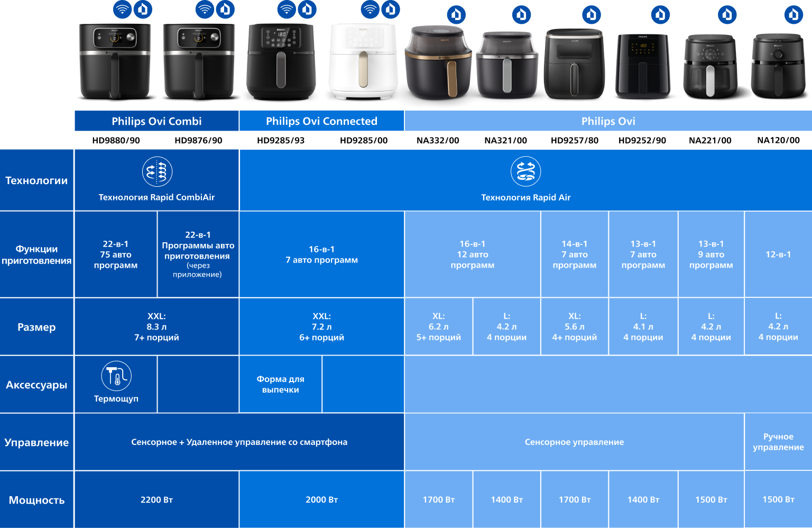Click the 2200 Вт power cell
Screen dimensions: 812x528
pos(156,499)
